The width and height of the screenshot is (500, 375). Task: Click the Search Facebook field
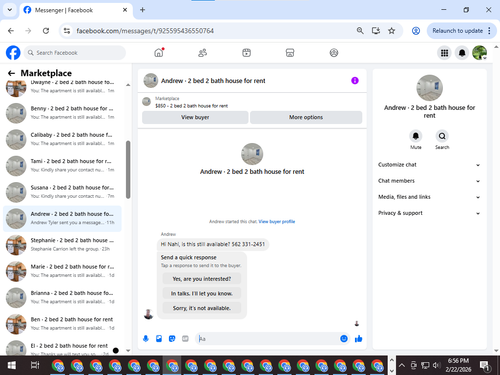point(75,53)
